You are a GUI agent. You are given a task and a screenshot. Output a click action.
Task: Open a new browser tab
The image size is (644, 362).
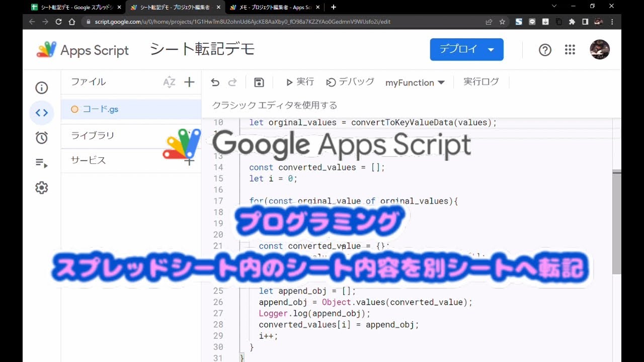333,7
